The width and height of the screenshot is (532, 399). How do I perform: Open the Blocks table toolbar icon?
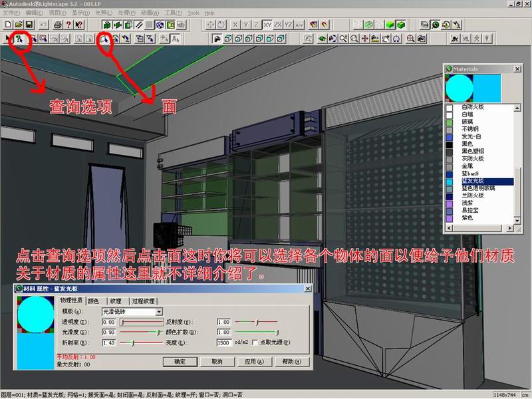[446, 25]
